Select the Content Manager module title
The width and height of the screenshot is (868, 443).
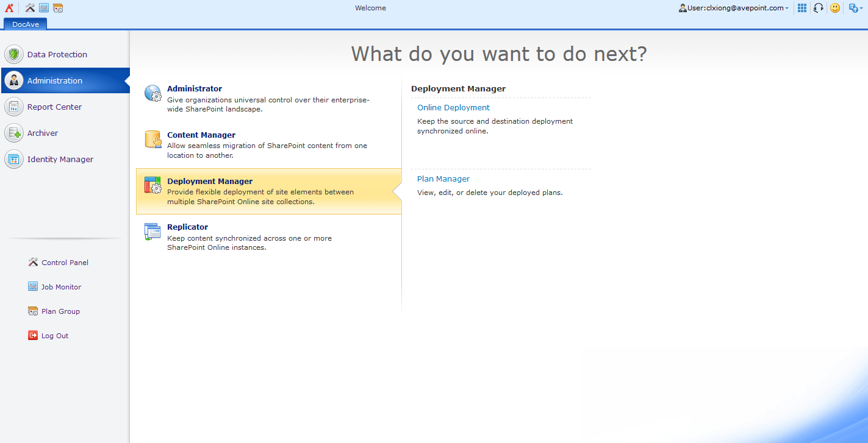tap(201, 135)
